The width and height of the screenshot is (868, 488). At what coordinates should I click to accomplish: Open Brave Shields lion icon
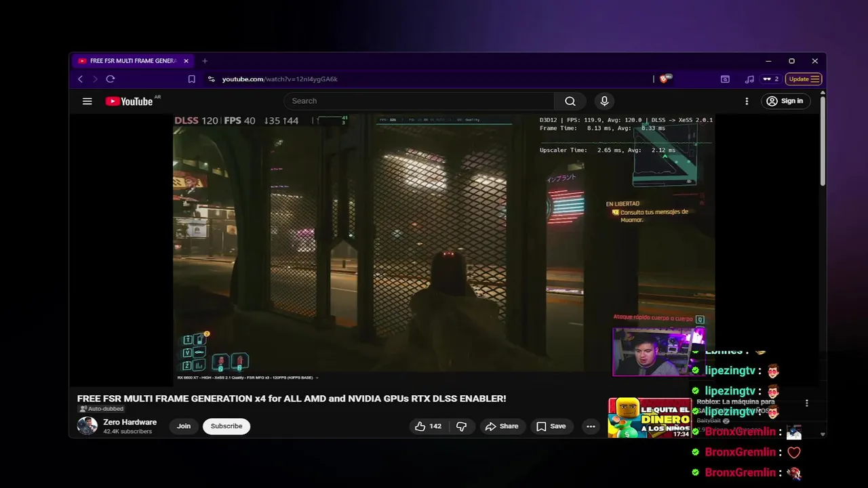(x=664, y=79)
